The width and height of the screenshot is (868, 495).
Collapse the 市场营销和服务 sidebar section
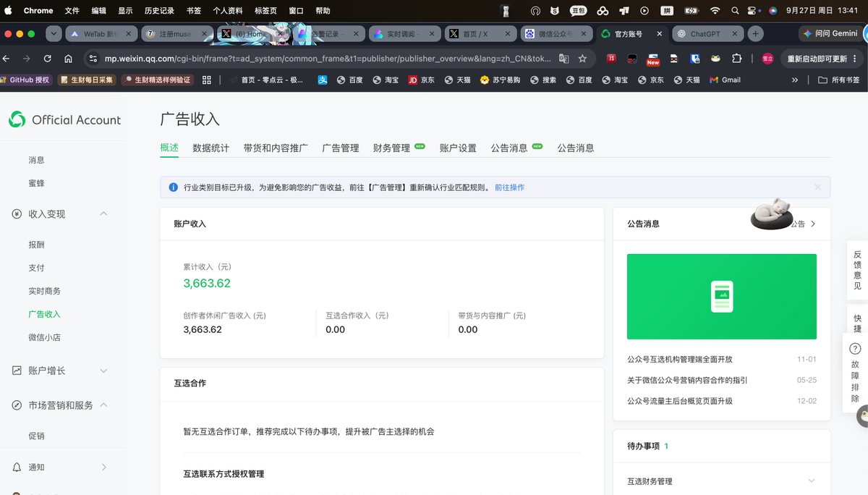pos(103,405)
